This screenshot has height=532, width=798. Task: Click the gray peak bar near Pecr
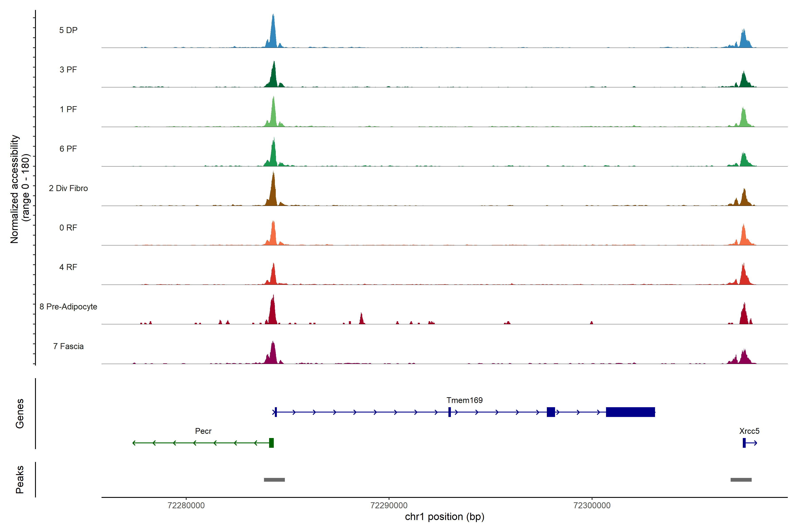click(x=274, y=480)
